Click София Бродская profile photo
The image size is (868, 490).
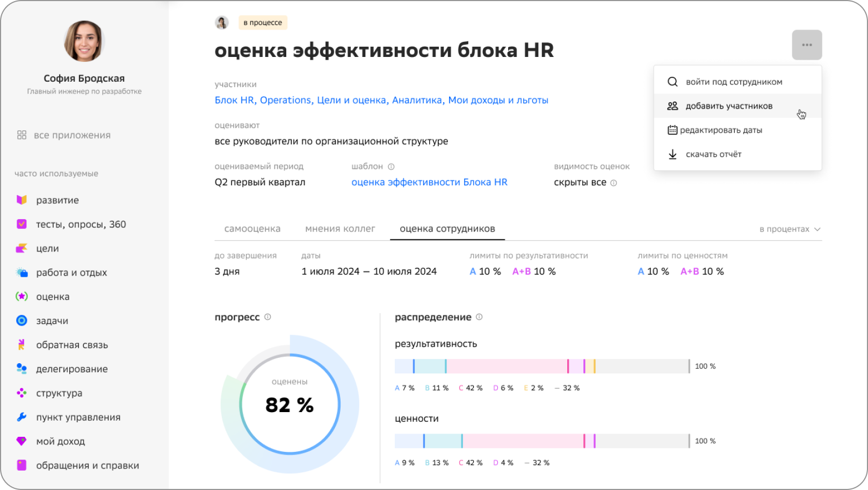pyautogui.click(x=84, y=41)
